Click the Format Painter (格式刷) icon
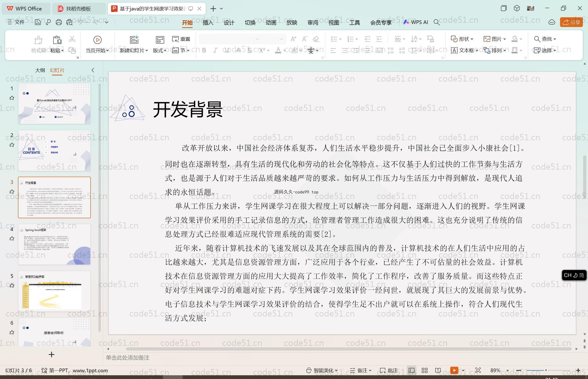 click(38, 40)
